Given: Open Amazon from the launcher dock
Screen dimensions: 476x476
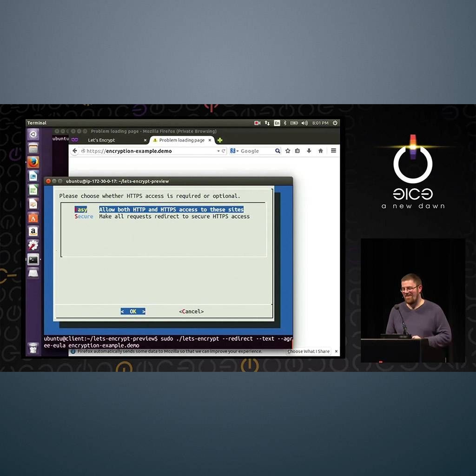Looking at the screenshot, I should click(33, 231).
